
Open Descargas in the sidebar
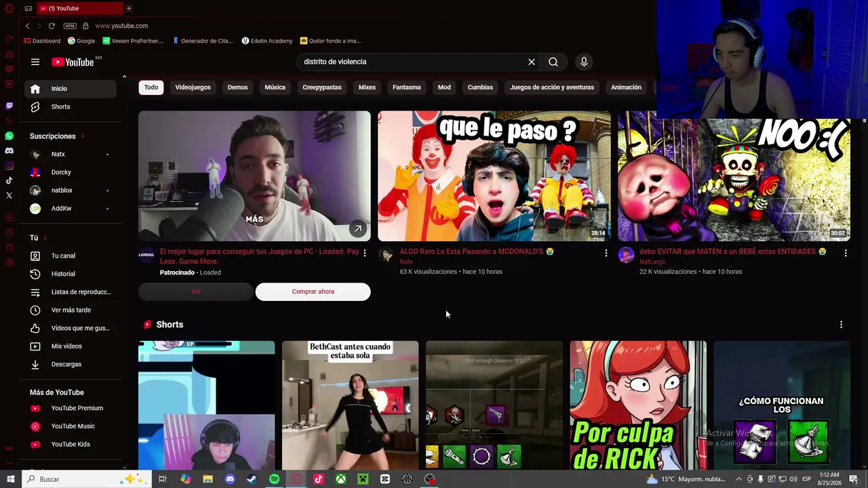pos(71,364)
